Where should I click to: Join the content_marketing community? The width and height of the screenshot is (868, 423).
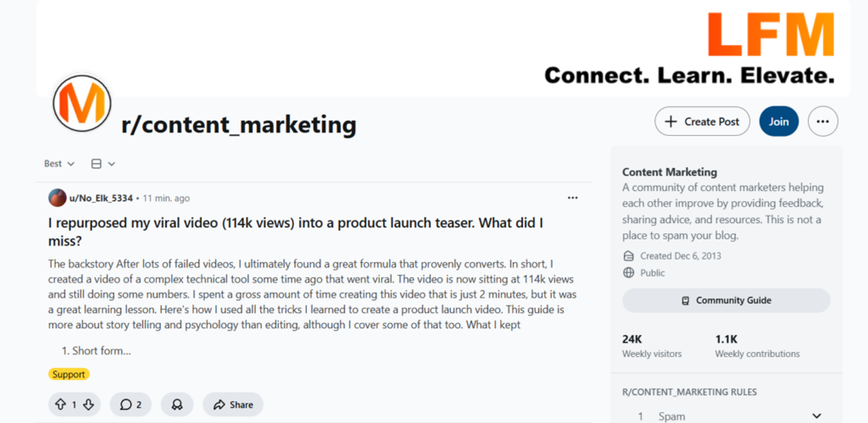pos(778,121)
